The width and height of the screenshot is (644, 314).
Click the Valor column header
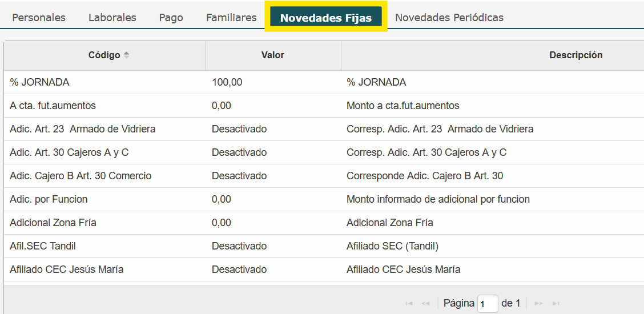tap(273, 55)
